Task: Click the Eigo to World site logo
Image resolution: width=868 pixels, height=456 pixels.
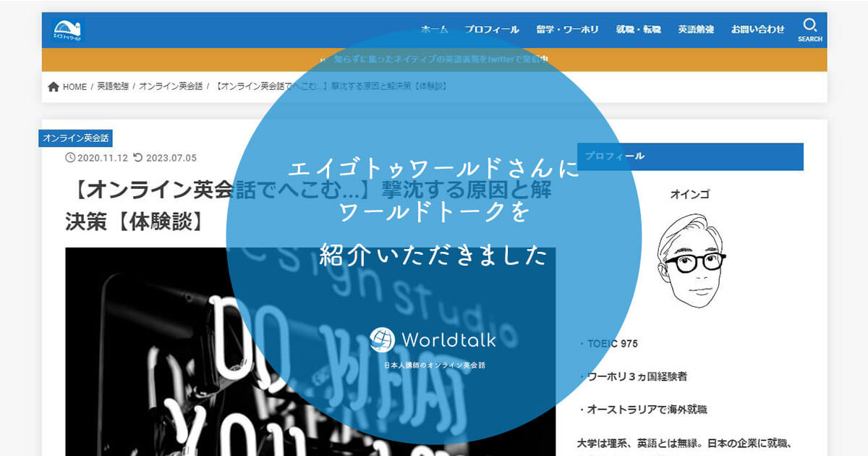Action: (x=69, y=30)
